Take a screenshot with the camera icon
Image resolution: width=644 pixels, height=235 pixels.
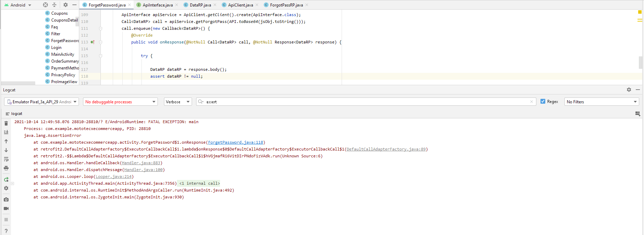[6, 199]
